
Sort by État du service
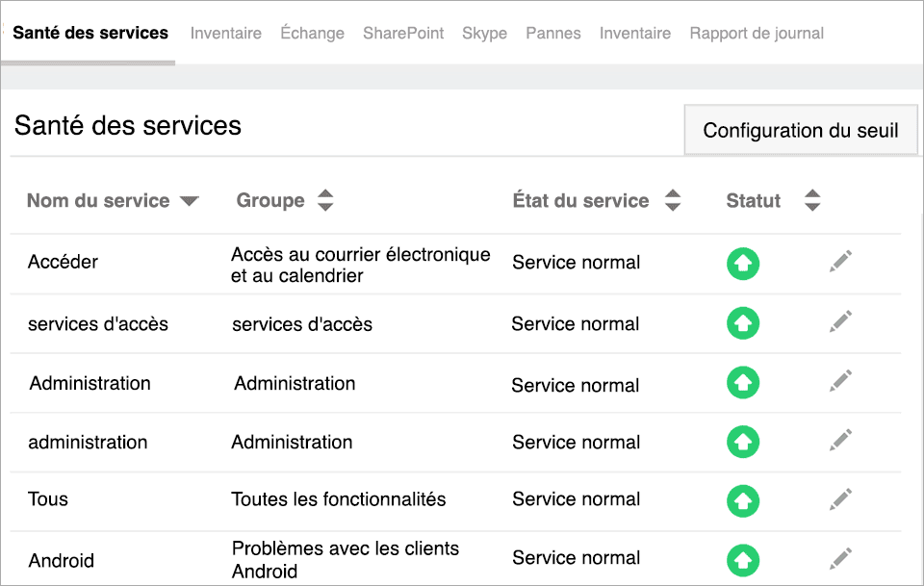tap(674, 200)
